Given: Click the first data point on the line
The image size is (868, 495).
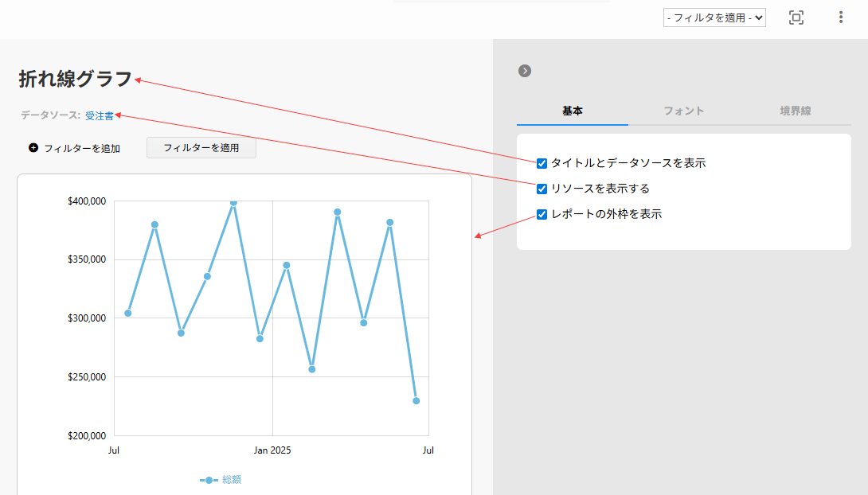Looking at the screenshot, I should coord(128,313).
